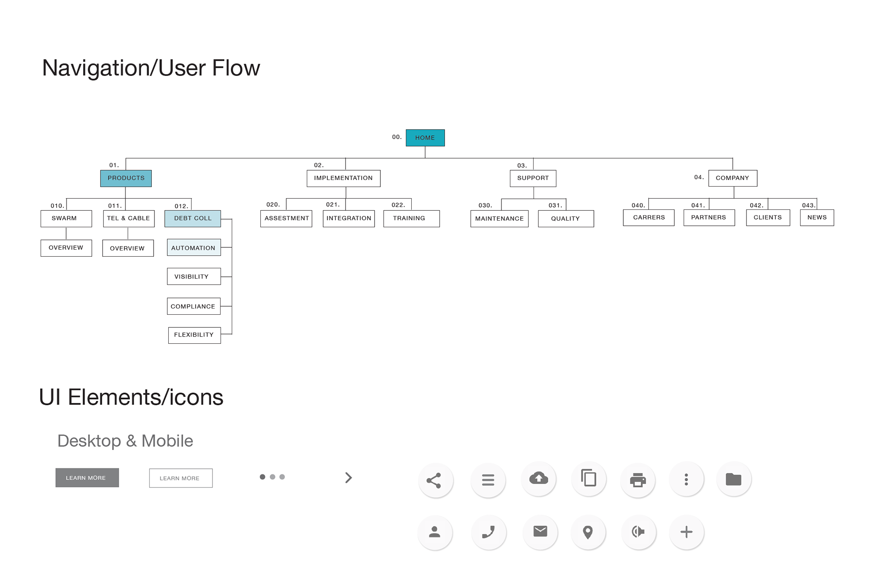Click the share icon button

pyautogui.click(x=434, y=480)
